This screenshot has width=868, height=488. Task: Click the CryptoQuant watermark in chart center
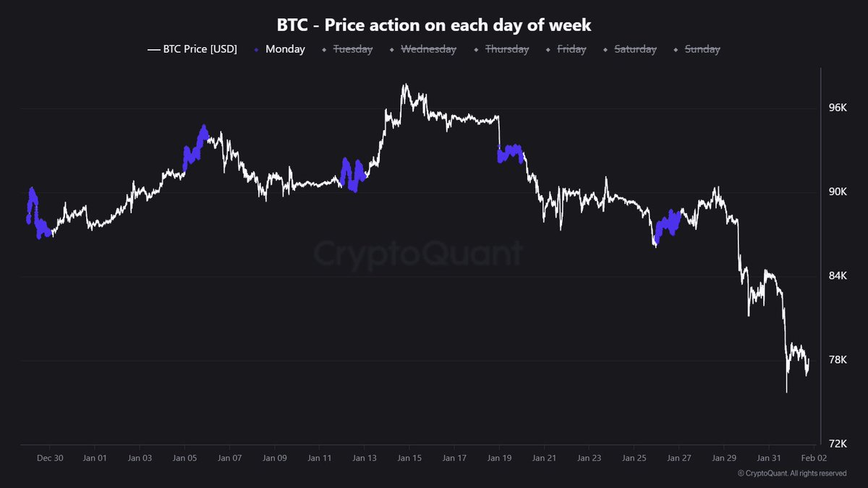coord(418,254)
